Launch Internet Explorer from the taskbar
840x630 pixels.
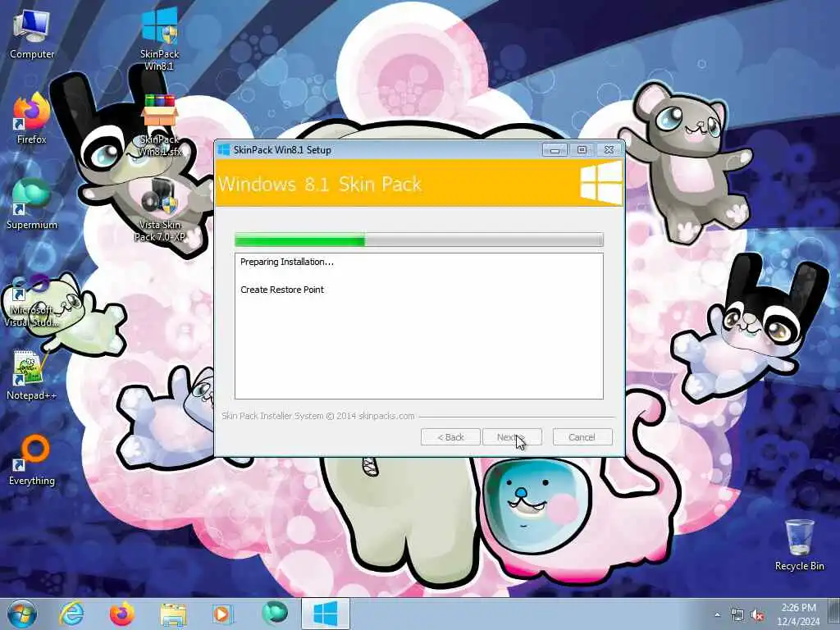(71, 614)
